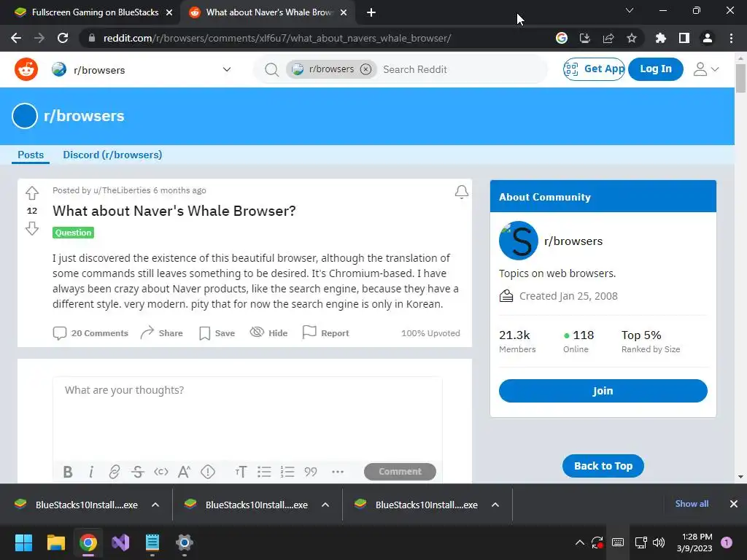The height and width of the screenshot is (560, 747).
Task: Click the Comment submit button
Action: point(400,472)
